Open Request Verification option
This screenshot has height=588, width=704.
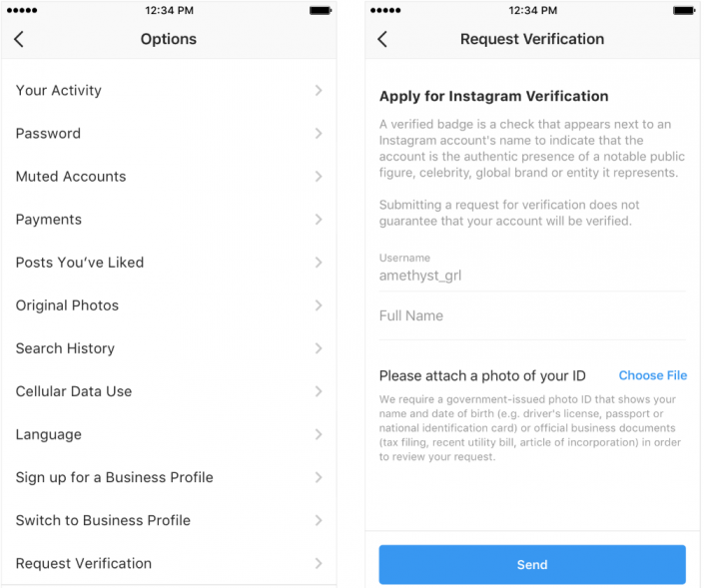pos(84,563)
